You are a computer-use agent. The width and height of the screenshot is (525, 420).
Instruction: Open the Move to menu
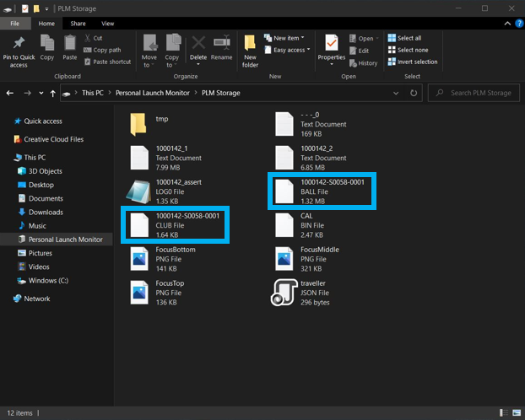tap(149, 51)
